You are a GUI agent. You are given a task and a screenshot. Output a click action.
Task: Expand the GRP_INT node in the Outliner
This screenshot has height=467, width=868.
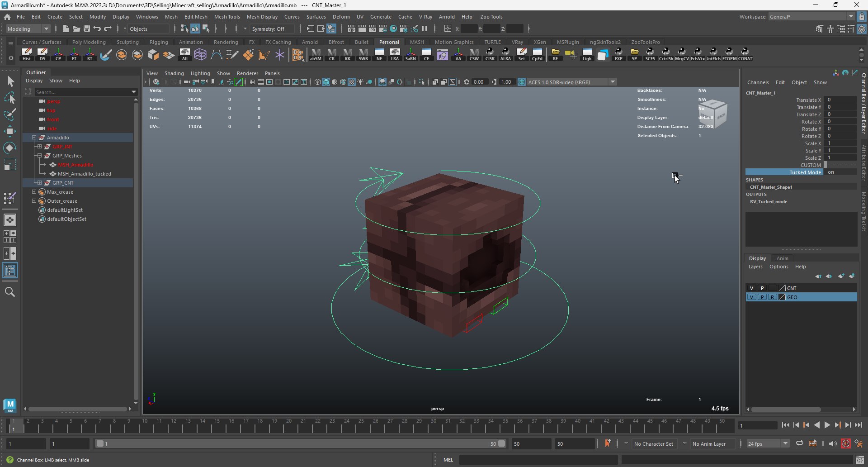39,147
